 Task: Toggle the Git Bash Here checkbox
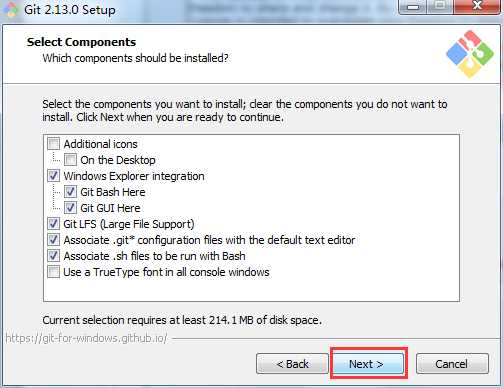(70, 192)
